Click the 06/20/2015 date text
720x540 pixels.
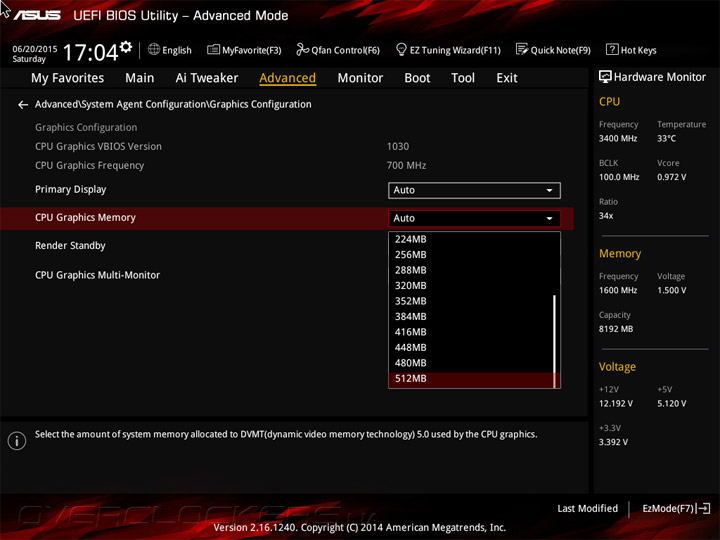35,49
